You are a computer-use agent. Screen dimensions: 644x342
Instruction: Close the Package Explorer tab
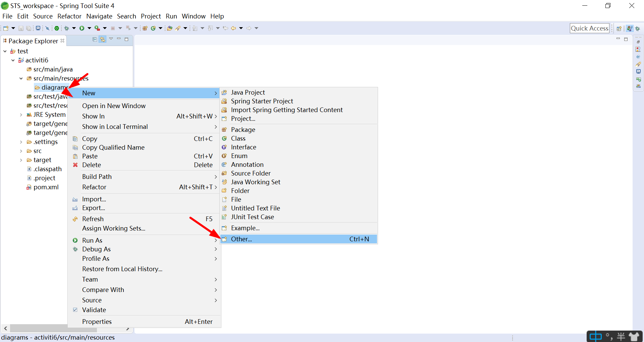62,41
